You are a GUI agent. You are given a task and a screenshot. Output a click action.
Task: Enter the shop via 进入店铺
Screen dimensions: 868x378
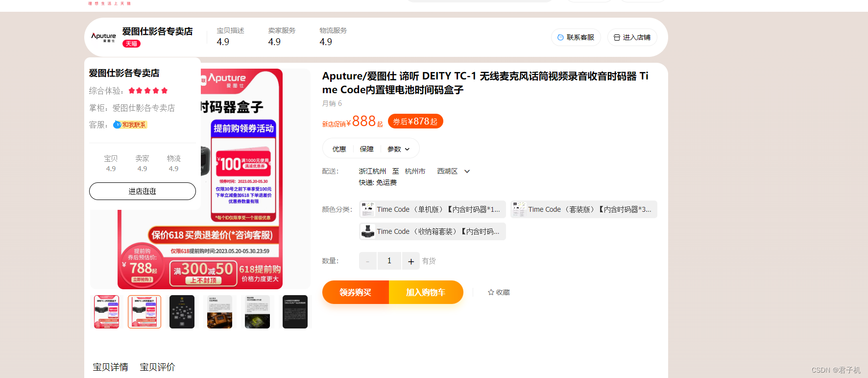pos(632,37)
